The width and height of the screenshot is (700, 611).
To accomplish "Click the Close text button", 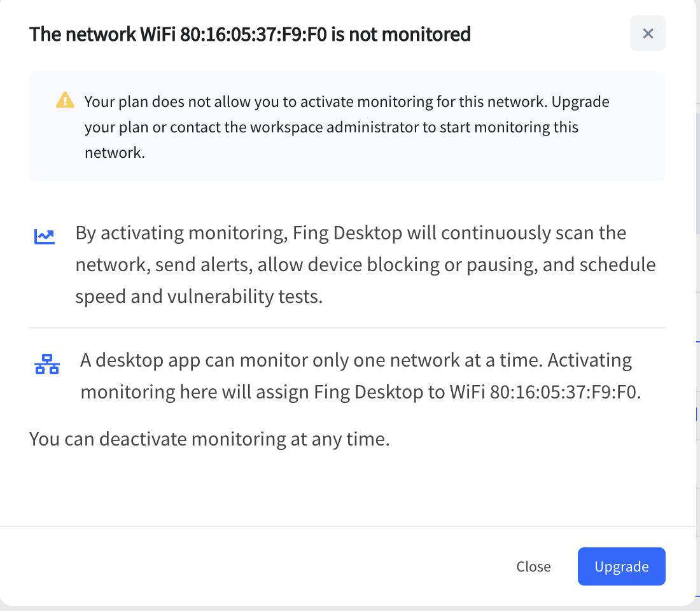I will [x=533, y=566].
